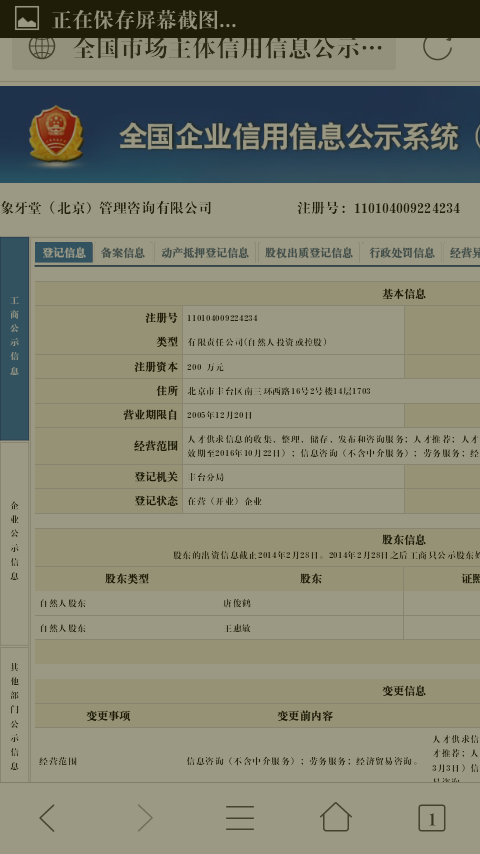Tap the browser back arrow
The width and height of the screenshot is (480, 854).
(x=47, y=818)
